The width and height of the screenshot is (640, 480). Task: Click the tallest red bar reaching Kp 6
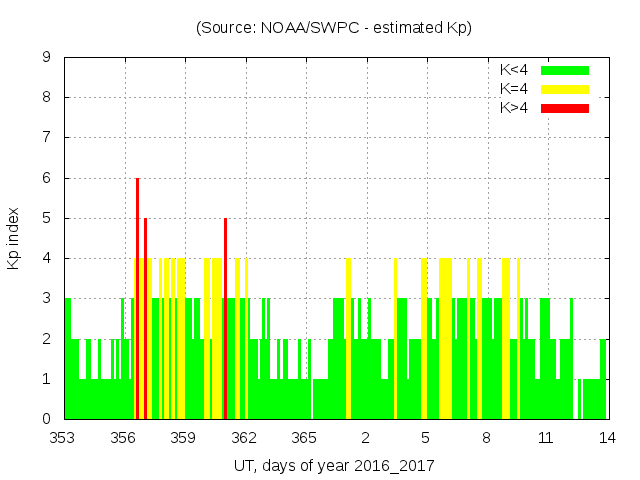137,300
